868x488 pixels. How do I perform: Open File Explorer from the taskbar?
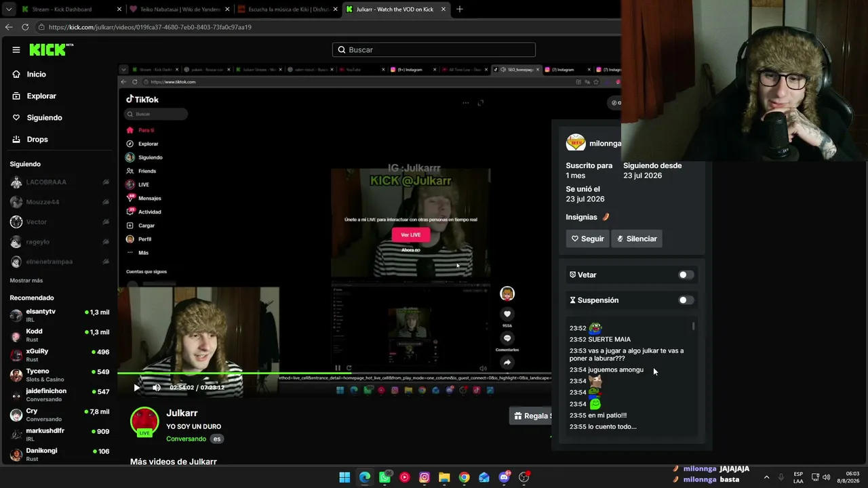tap(444, 477)
